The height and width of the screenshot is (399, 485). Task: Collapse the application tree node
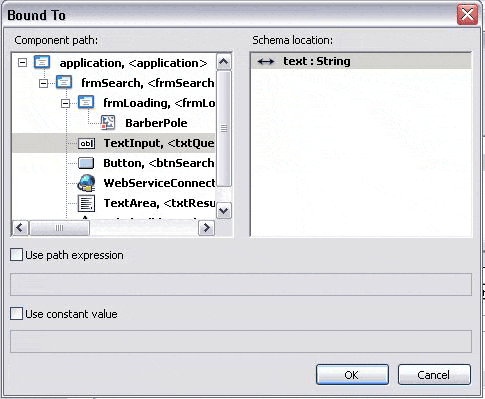[22, 63]
